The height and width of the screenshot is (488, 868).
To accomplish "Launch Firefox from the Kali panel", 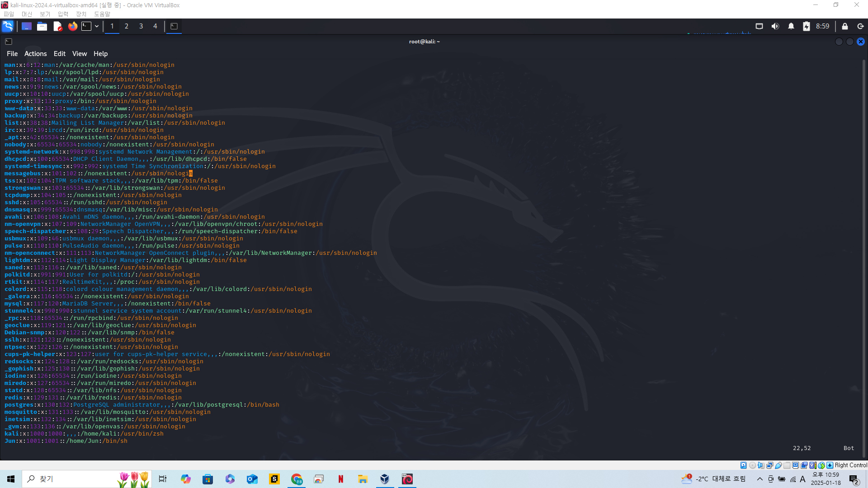I will [x=72, y=26].
